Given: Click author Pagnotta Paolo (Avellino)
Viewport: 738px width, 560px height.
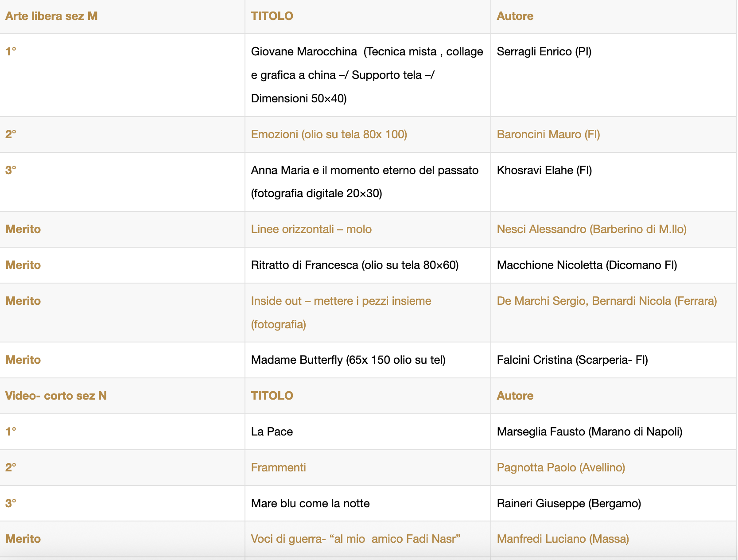Looking at the screenshot, I should [x=560, y=468].
